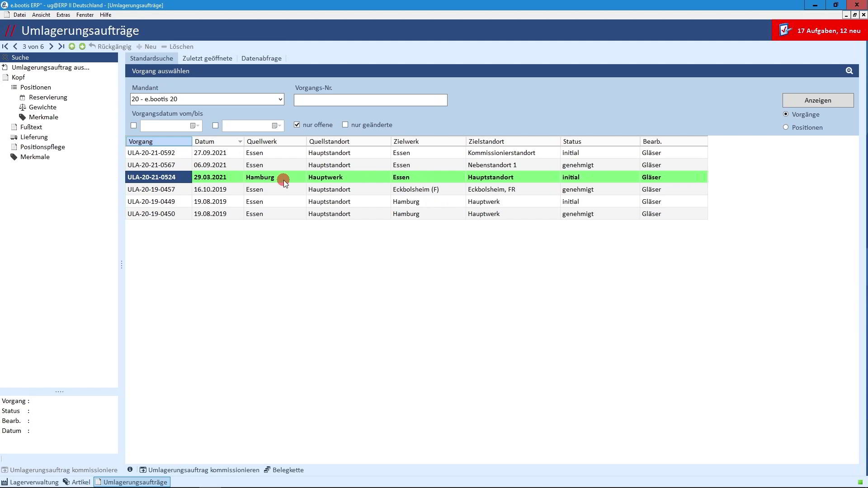Switch to Zuletzt geöffnete tab

pos(207,58)
